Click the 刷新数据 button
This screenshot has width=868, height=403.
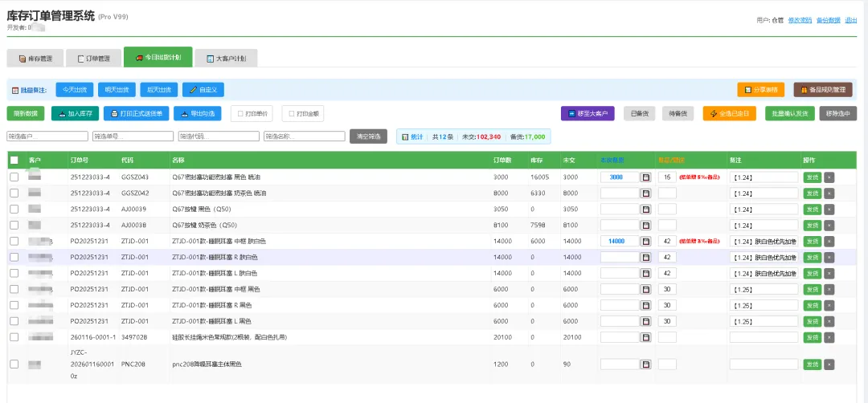point(26,114)
